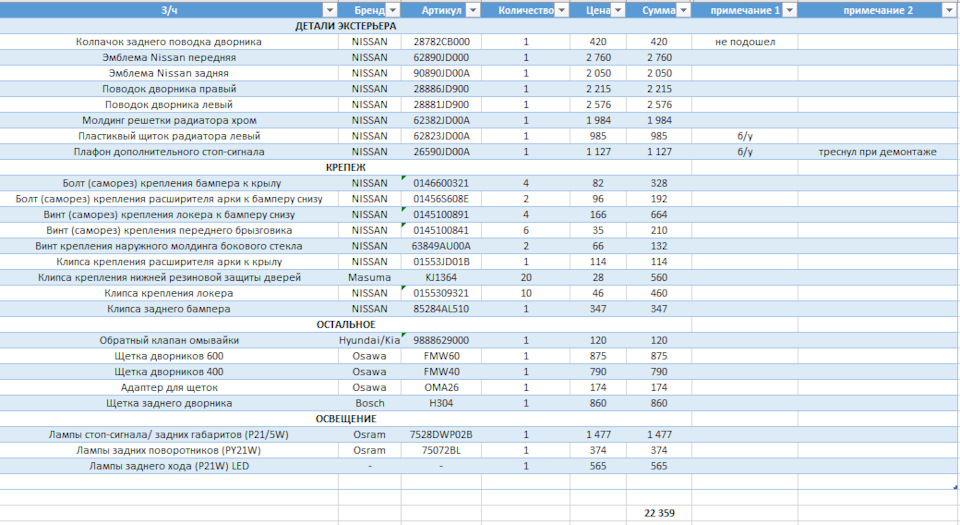Click the 'треснул при демонтаже' note cell

click(x=876, y=152)
